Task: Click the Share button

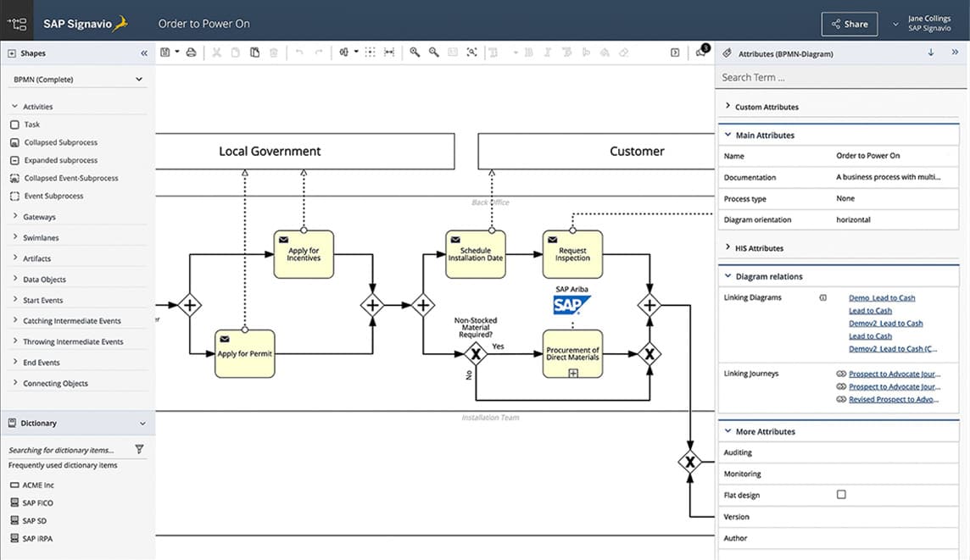Action: click(x=850, y=24)
